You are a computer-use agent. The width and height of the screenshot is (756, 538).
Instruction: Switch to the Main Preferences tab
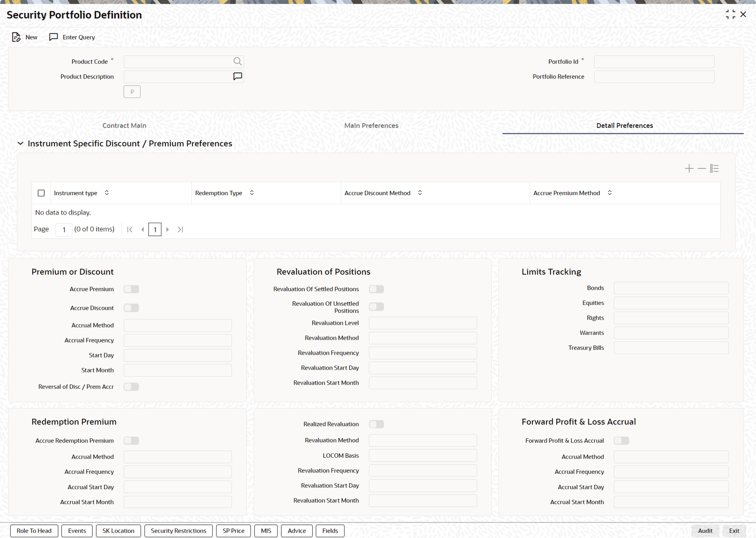click(x=371, y=125)
